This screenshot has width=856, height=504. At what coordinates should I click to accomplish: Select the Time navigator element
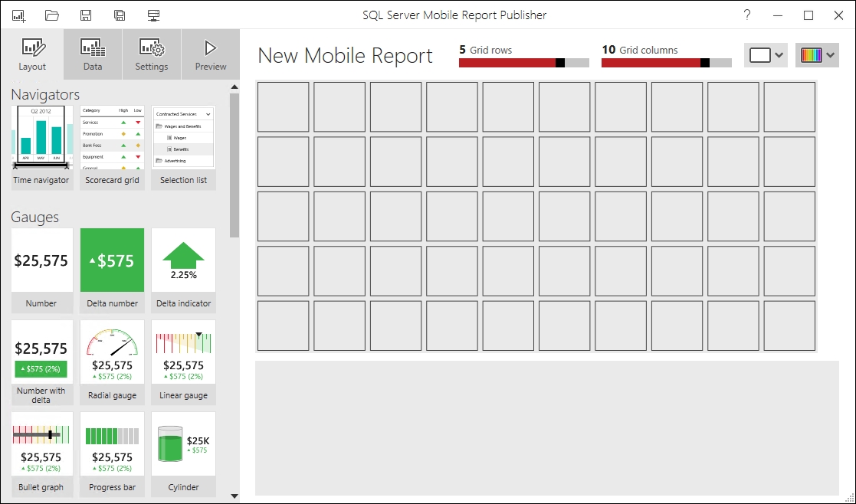click(x=41, y=147)
